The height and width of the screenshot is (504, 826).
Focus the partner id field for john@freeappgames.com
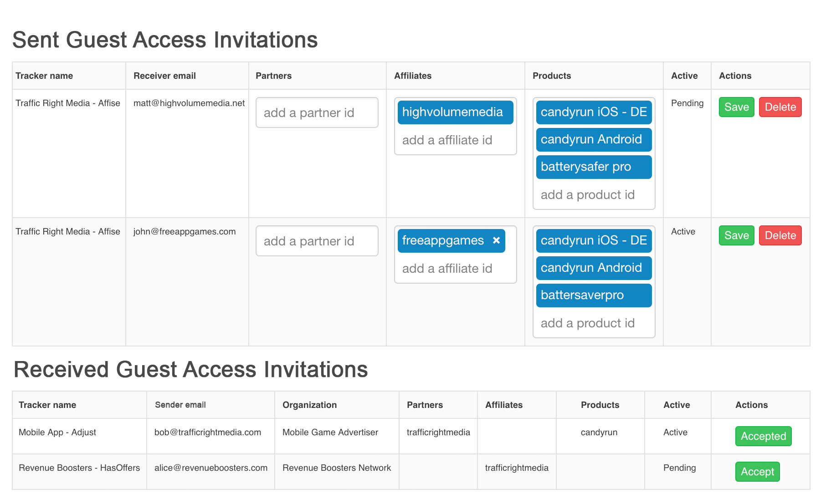tap(317, 241)
